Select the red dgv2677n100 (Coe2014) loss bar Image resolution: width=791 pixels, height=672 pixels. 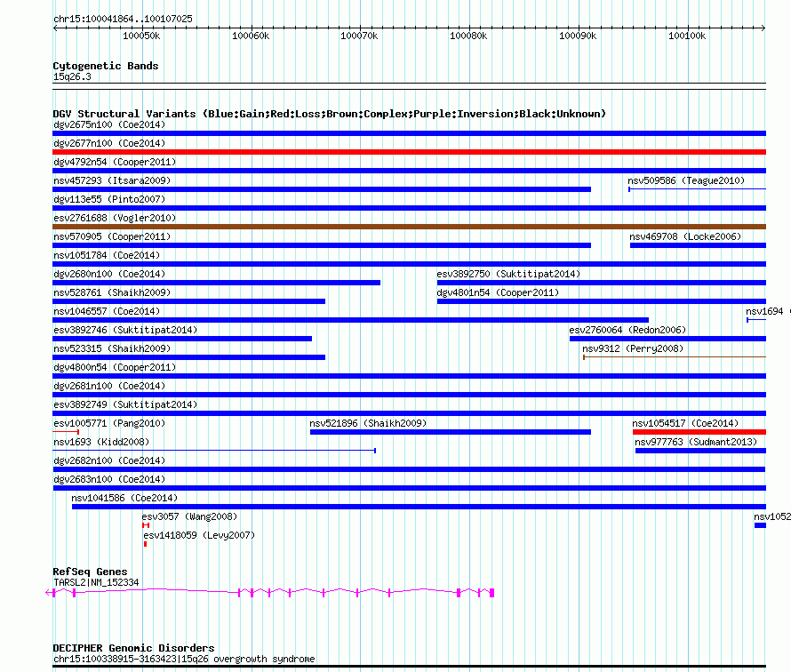[x=409, y=152]
